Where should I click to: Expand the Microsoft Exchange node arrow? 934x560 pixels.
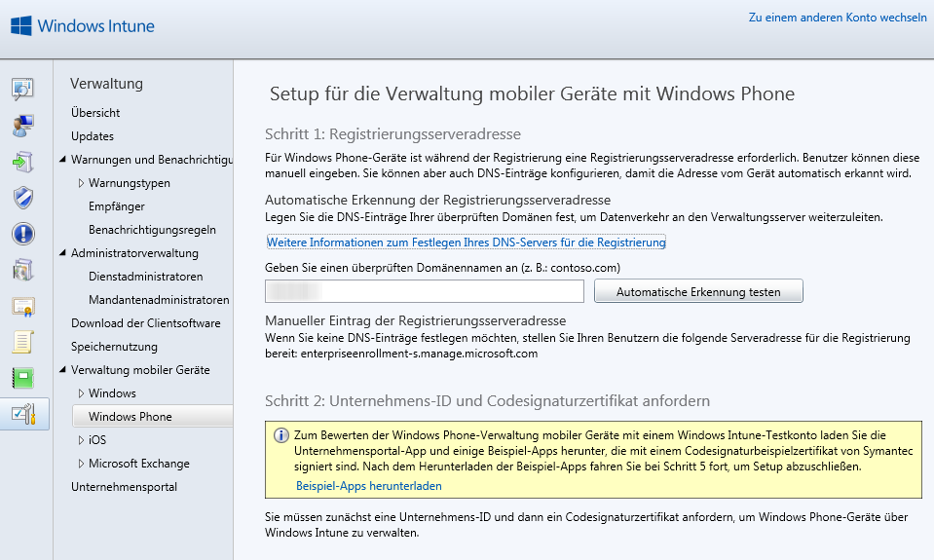81,464
